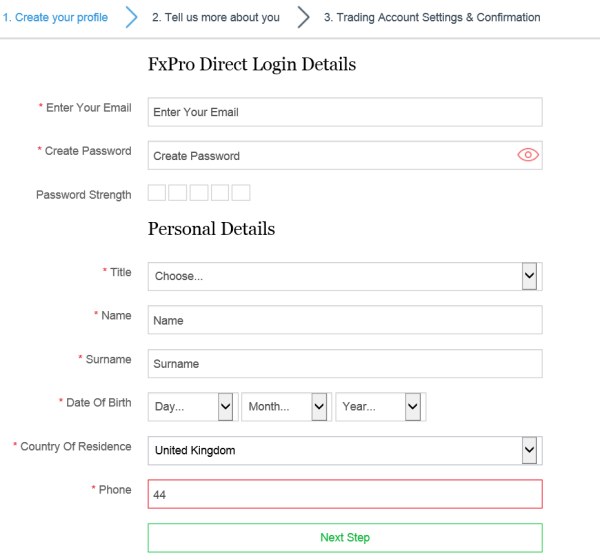Open Country Of Residence dropdown
Viewport: 600px width, 555px height.
(x=345, y=450)
